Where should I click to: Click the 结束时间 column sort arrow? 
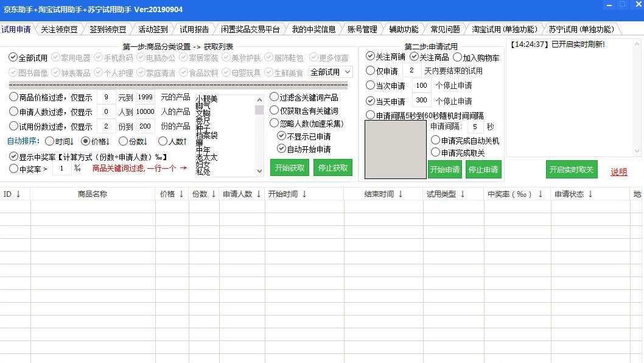[x=401, y=194]
